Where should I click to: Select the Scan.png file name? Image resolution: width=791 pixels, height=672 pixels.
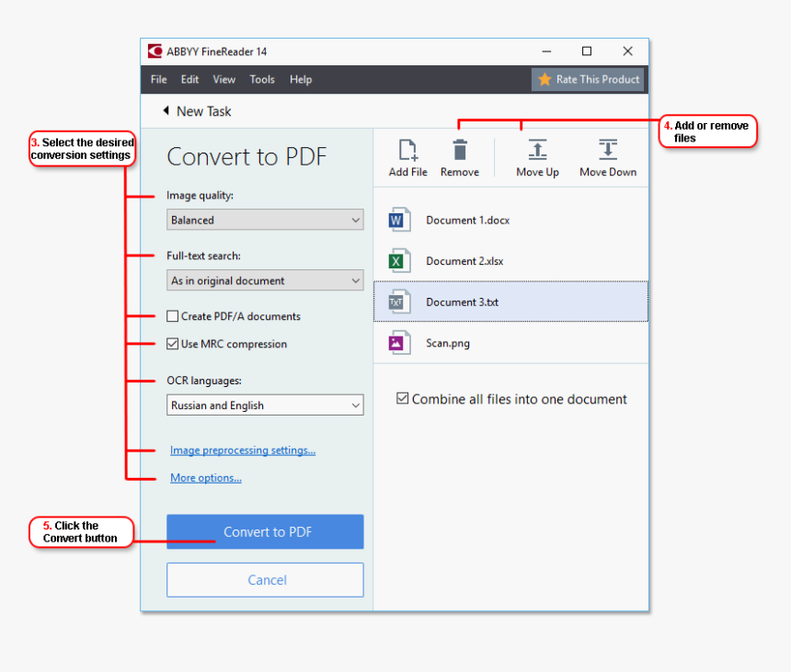point(447,343)
